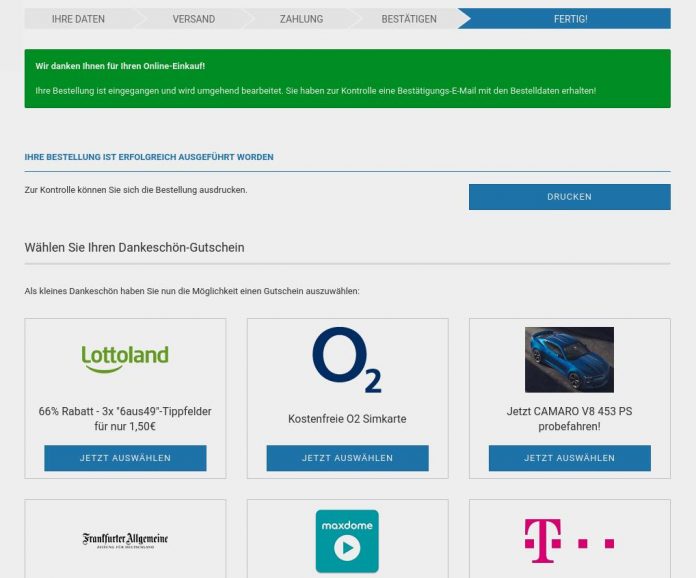Click the Kostenfreie O2 Simkarte text

(347, 419)
